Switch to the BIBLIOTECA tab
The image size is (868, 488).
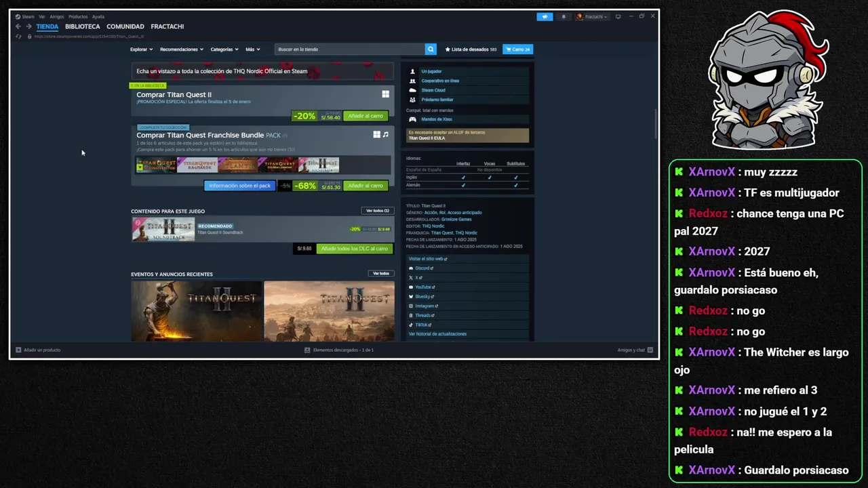83,26
